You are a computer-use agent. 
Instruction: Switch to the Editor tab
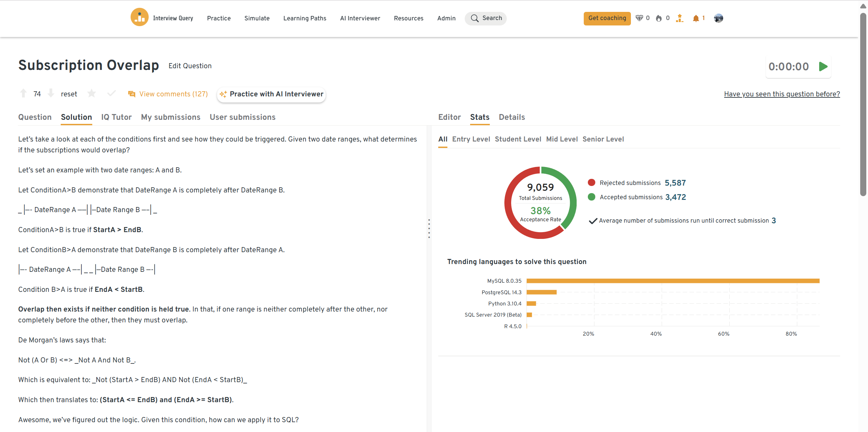coord(449,117)
